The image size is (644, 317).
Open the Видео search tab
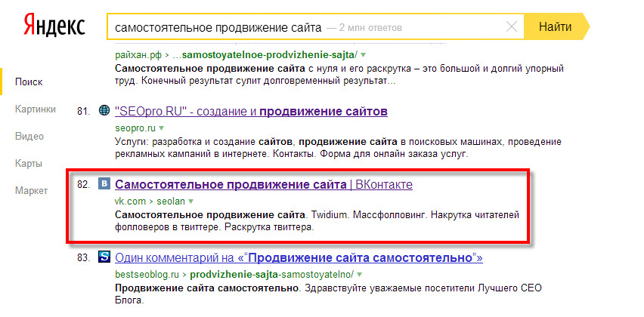click(x=29, y=136)
